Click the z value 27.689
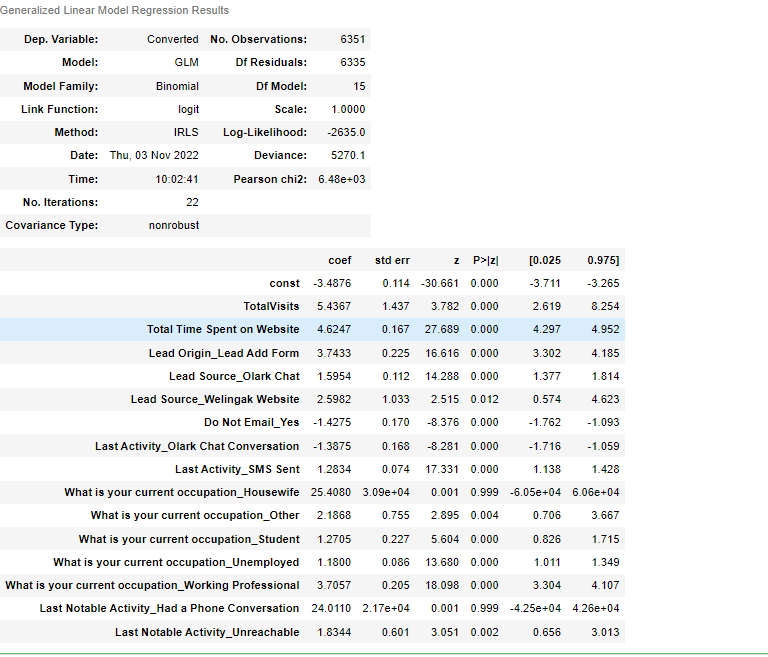The height and width of the screenshot is (657, 768). point(442,329)
